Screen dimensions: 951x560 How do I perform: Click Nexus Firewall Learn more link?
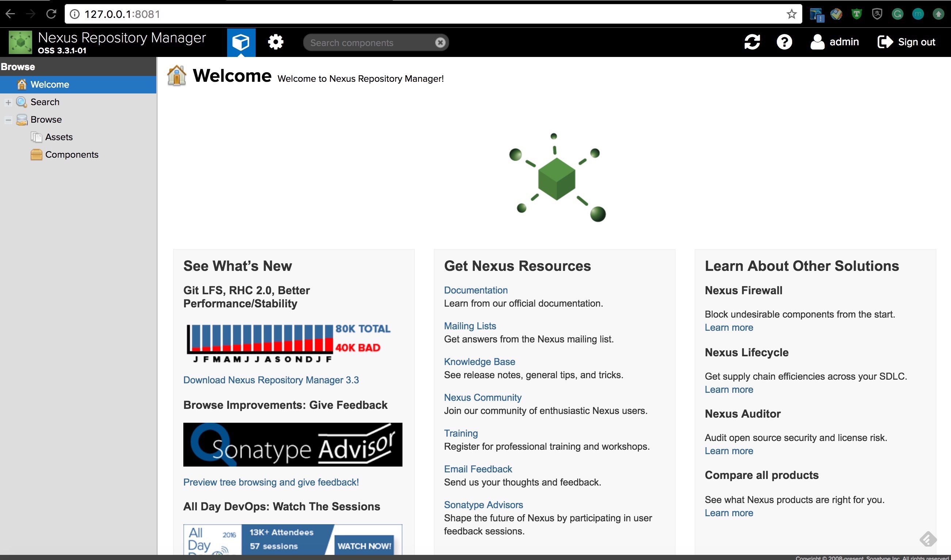click(x=728, y=327)
